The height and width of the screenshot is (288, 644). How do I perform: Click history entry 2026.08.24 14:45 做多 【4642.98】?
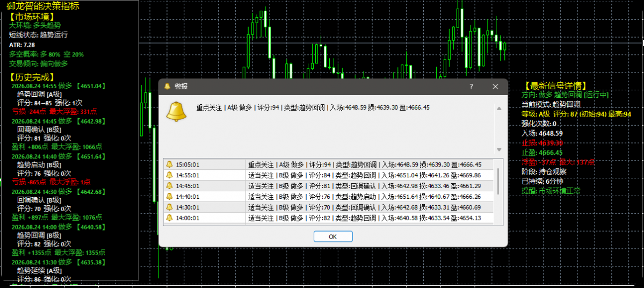tap(59, 121)
